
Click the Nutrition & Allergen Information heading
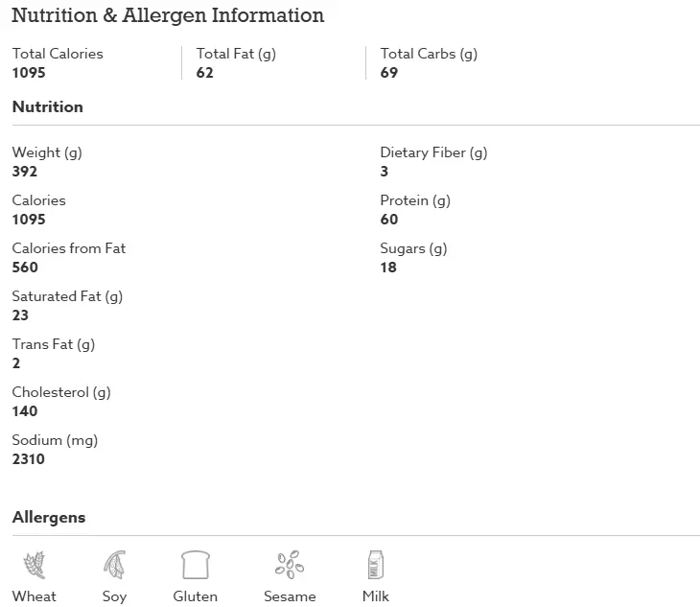[168, 15]
